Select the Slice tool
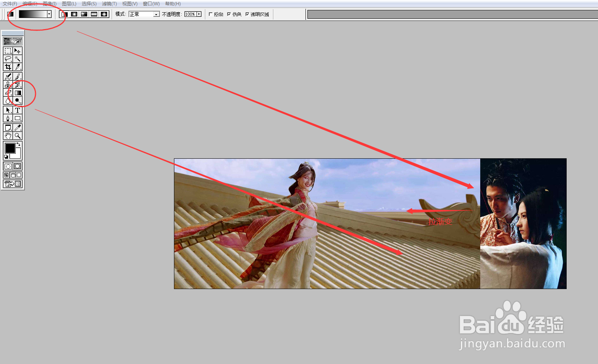 [18, 67]
